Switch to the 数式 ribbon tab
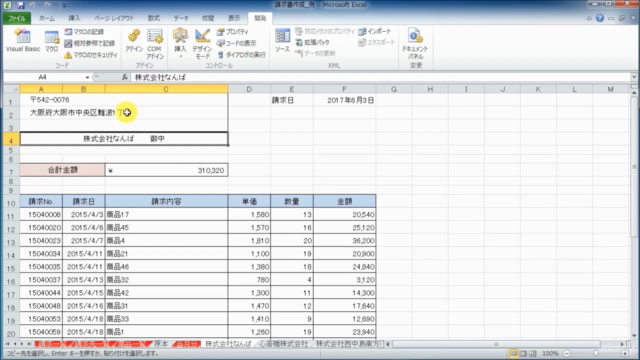This screenshot has width=640, height=360. point(153,18)
